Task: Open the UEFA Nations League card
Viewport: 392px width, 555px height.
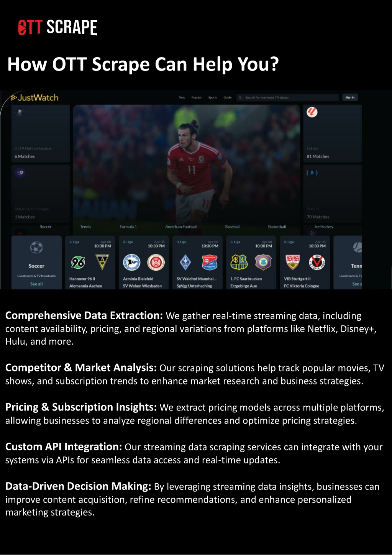Action: point(41,134)
